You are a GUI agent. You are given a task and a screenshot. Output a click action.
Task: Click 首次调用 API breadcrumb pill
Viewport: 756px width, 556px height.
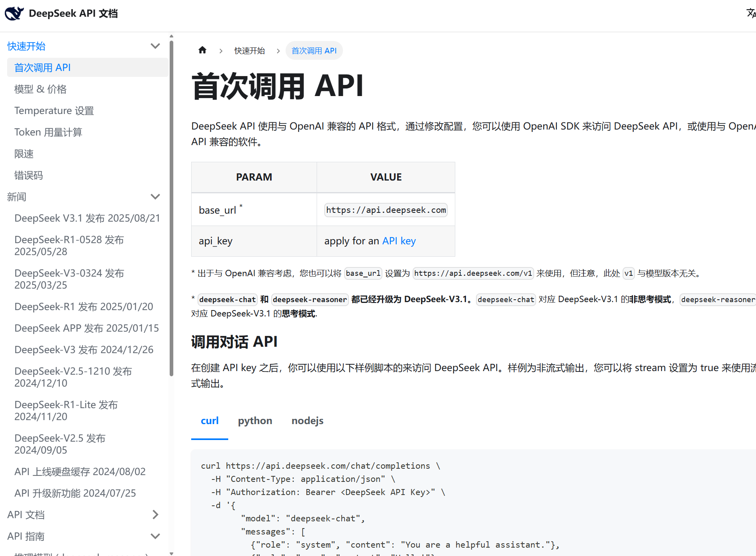pos(314,51)
